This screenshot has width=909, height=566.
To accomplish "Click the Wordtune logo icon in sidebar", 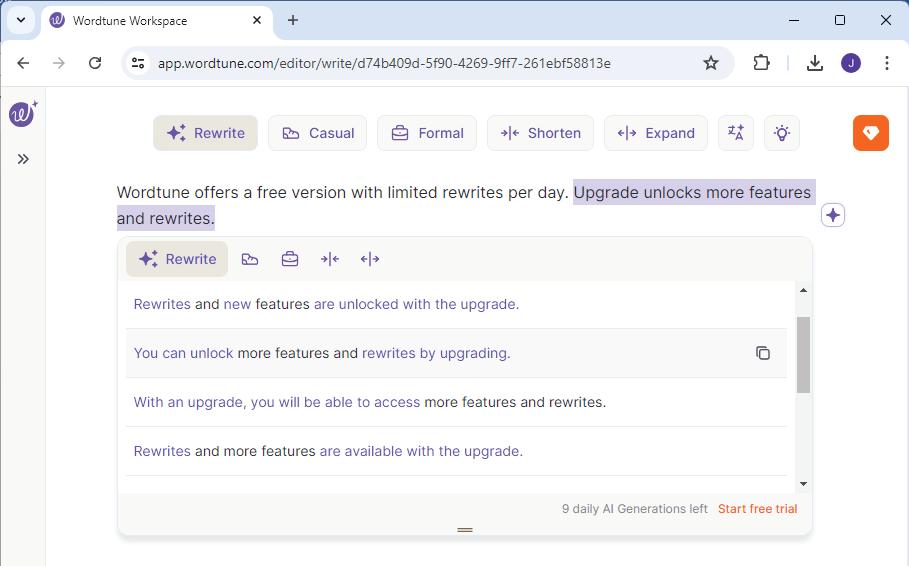I will pyautogui.click(x=22, y=114).
